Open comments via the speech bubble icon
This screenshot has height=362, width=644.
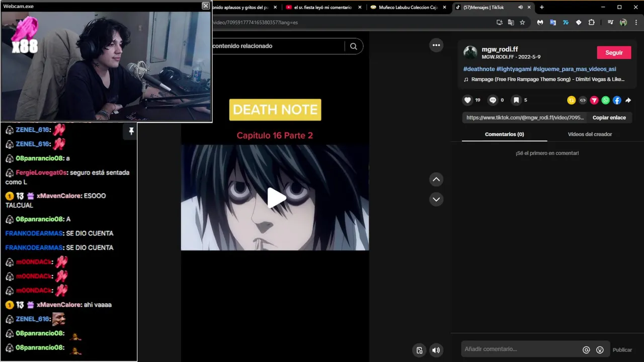(x=493, y=100)
